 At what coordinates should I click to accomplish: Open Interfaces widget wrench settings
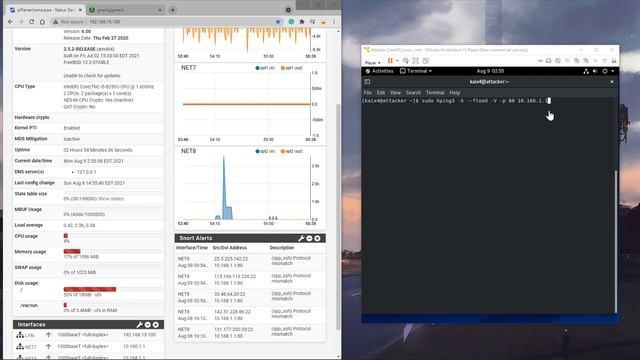140,325
